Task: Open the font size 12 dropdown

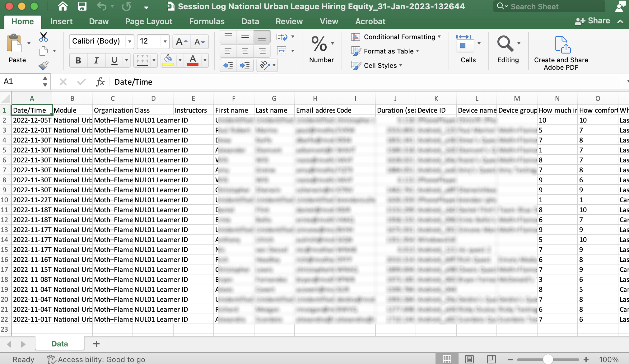Action: [165, 41]
